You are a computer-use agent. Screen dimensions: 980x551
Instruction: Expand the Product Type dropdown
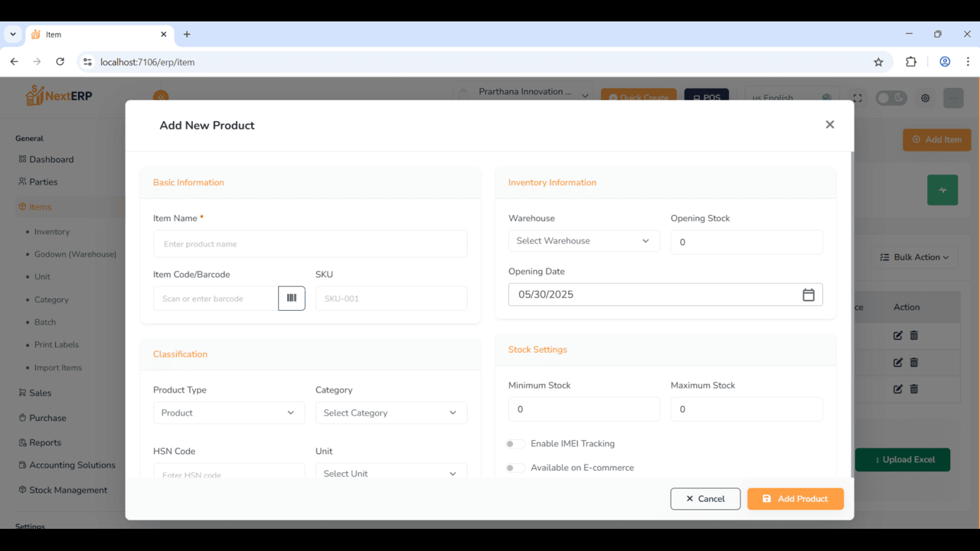(x=229, y=412)
